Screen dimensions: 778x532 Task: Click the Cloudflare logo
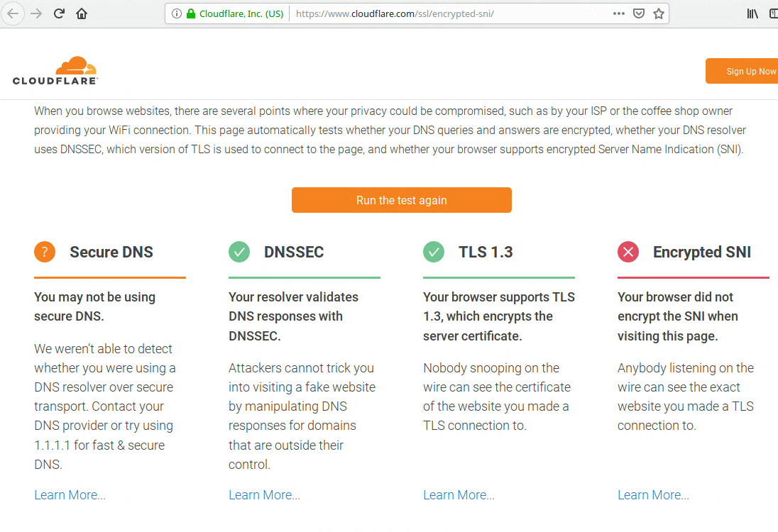[55, 70]
